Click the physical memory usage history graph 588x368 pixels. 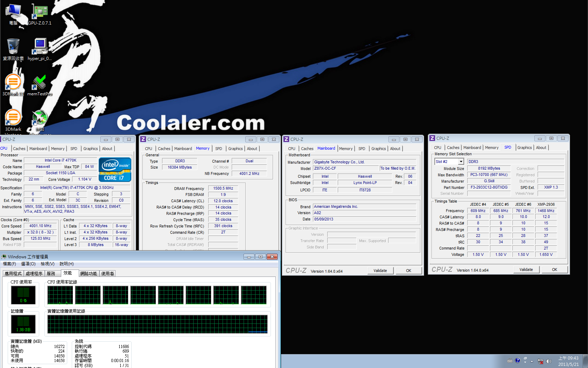[157, 324]
